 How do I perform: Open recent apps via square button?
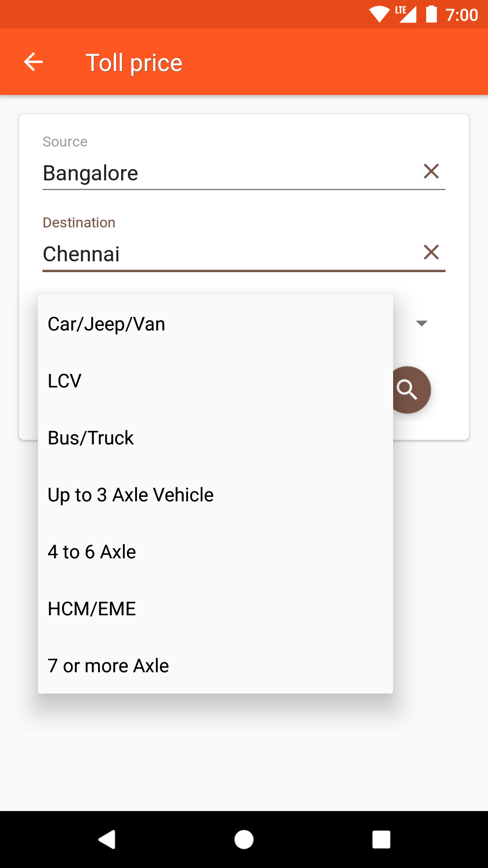(381, 840)
